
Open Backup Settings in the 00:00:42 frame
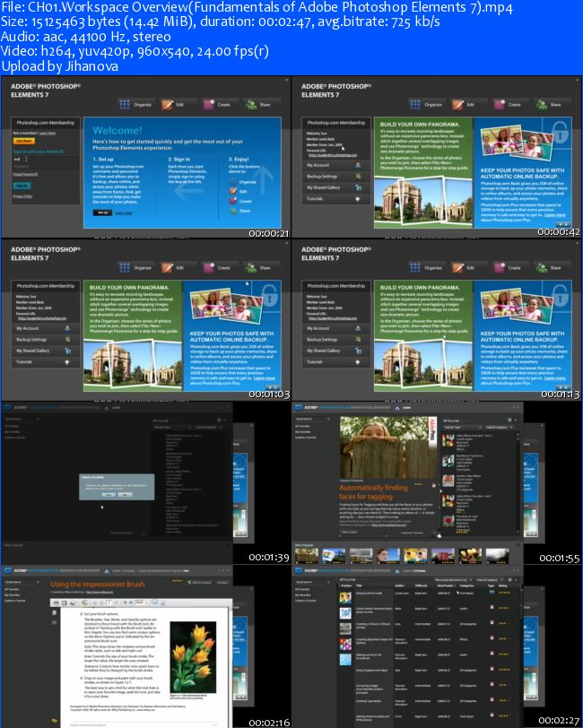click(335, 177)
